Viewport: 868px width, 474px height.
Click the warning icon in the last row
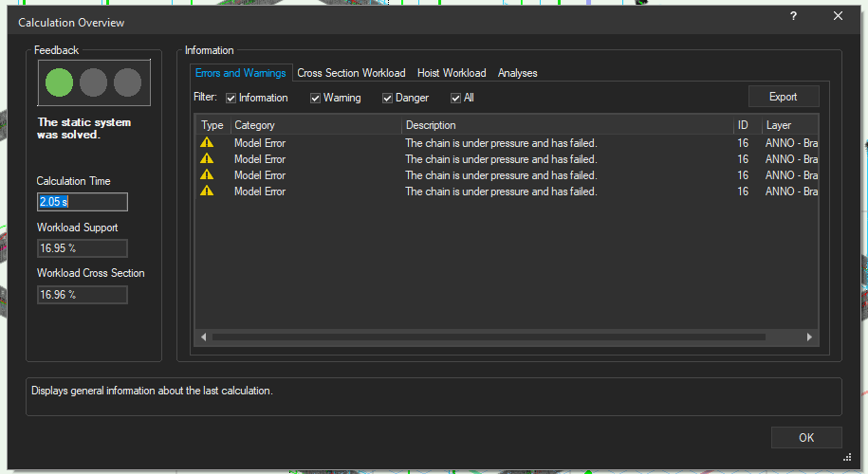coord(207,191)
